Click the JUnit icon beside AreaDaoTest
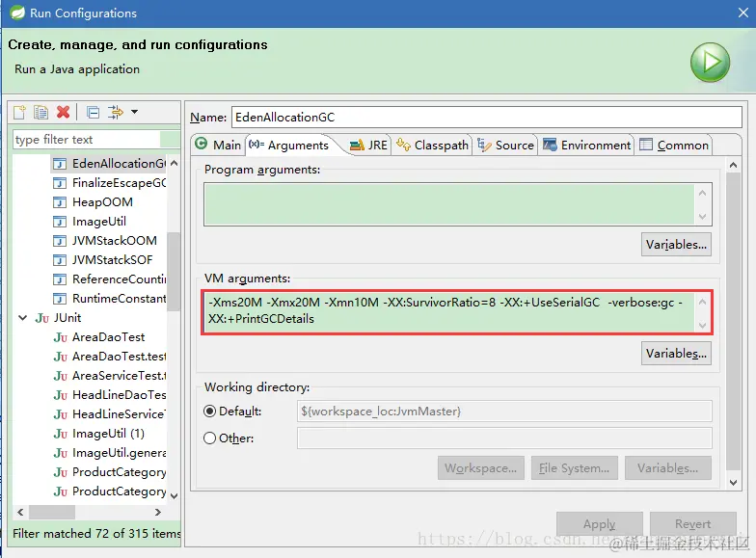756x558 pixels. point(60,337)
